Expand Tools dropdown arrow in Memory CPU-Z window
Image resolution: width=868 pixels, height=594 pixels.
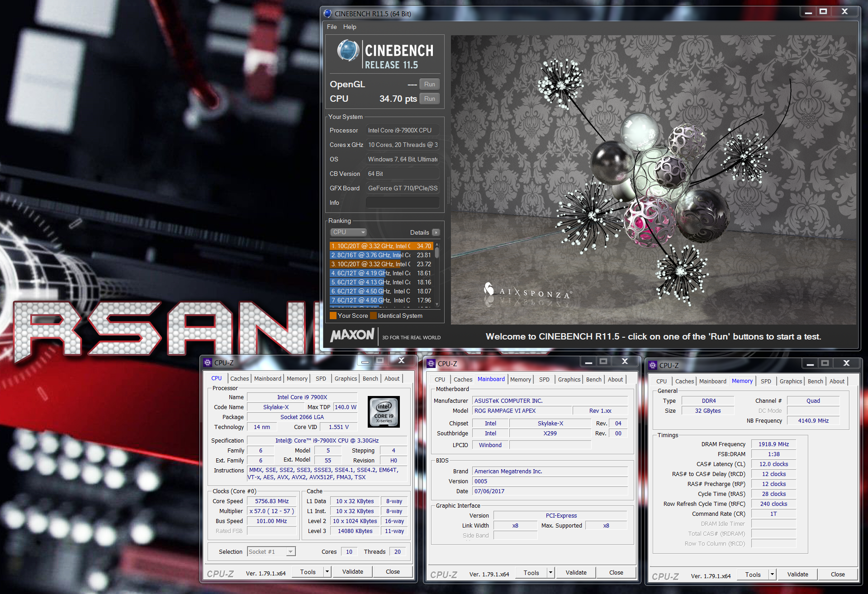click(x=773, y=575)
